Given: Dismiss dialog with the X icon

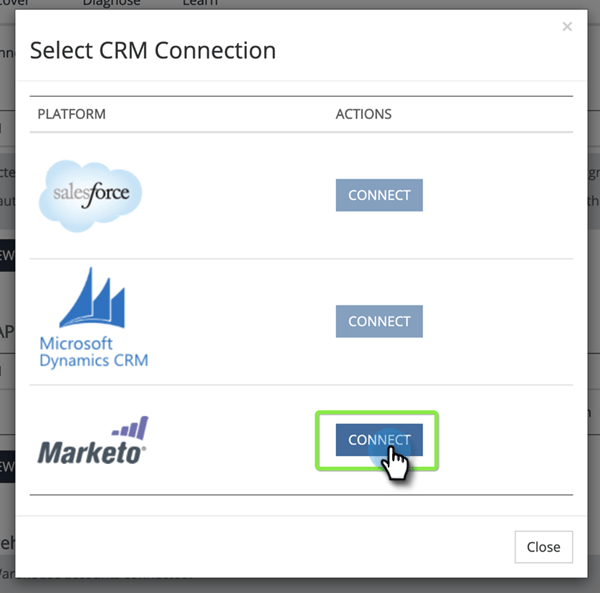Looking at the screenshot, I should click(567, 26).
